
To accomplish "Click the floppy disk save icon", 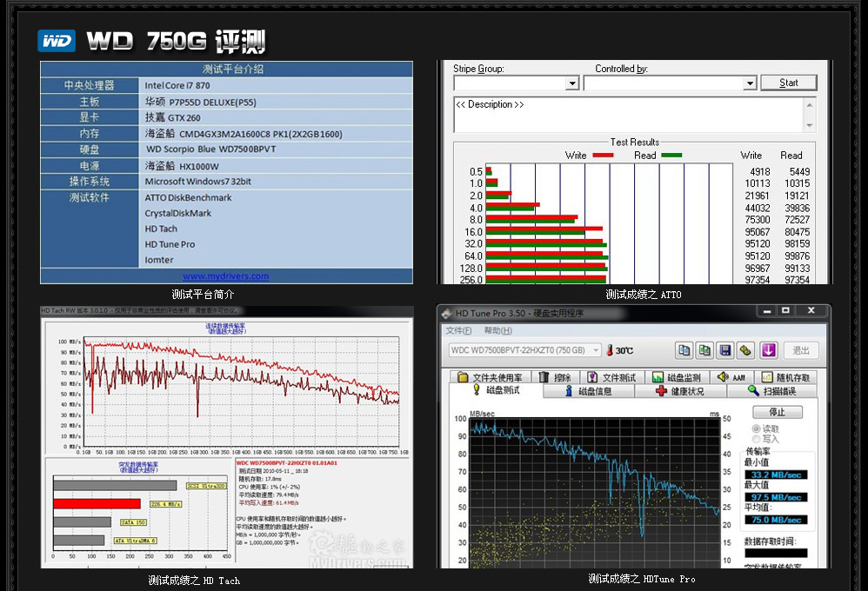I will (x=724, y=350).
